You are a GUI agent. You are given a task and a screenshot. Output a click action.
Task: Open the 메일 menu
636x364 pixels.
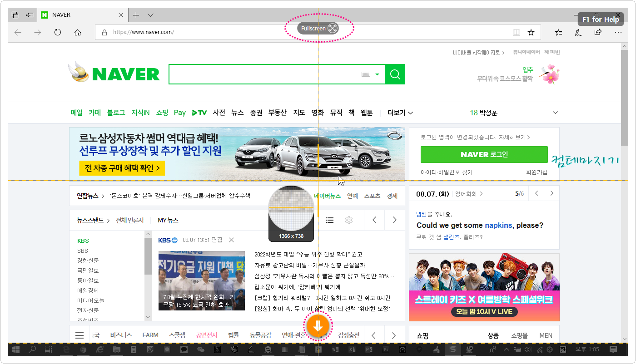pyautogui.click(x=77, y=113)
